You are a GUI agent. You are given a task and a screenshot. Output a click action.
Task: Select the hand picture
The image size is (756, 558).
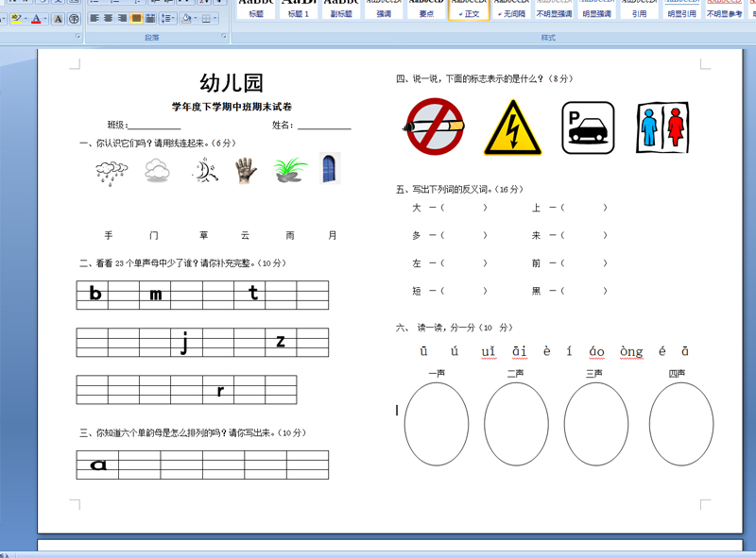[247, 171]
